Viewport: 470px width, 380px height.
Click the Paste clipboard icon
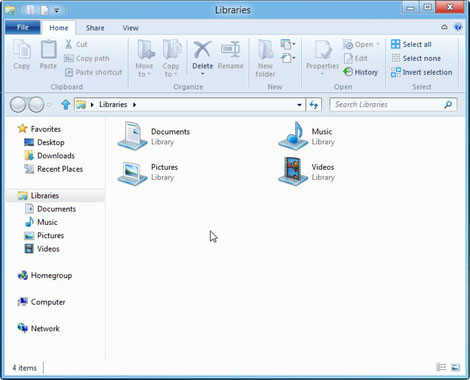(x=48, y=50)
